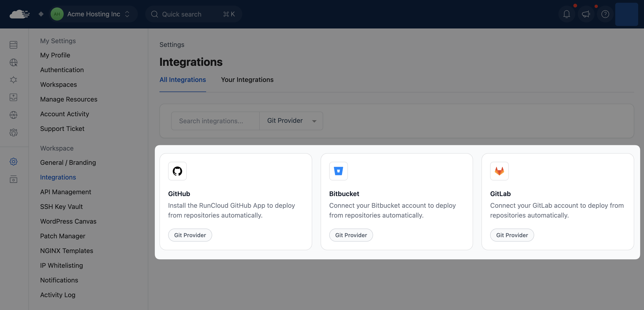
Task: Open the Quick search box
Action: tap(193, 14)
